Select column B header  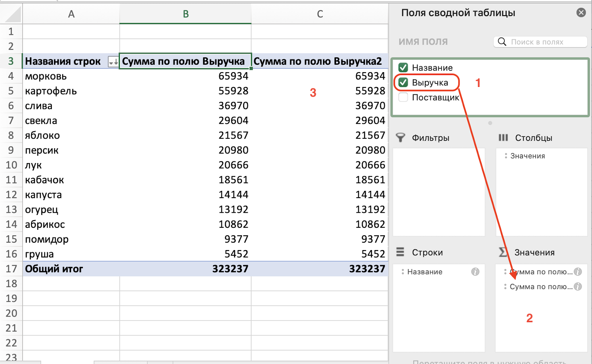pos(185,14)
